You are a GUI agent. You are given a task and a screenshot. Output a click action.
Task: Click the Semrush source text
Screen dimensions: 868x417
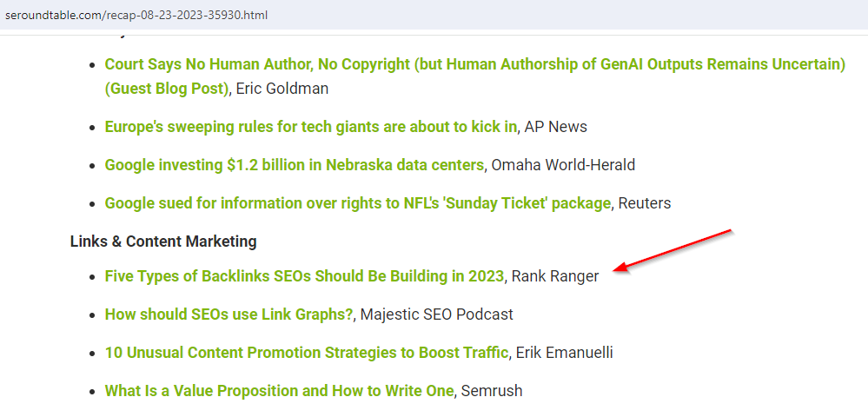pos(492,391)
